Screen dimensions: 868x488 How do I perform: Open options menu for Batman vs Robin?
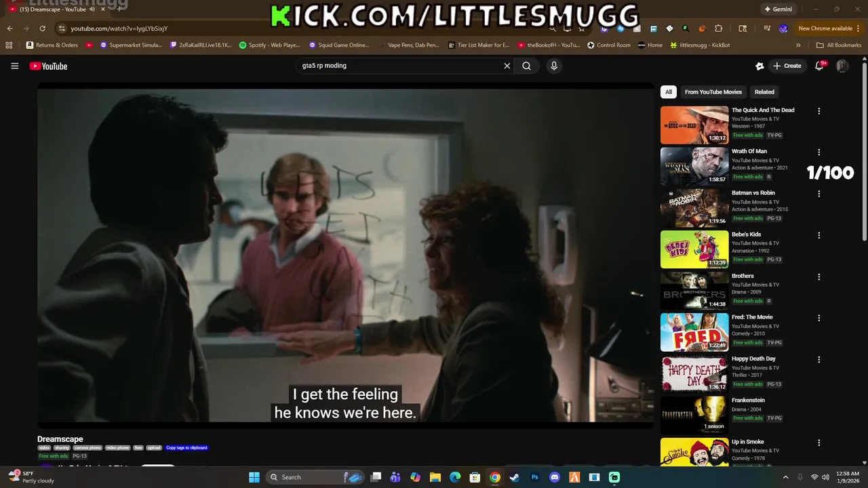[818, 194]
